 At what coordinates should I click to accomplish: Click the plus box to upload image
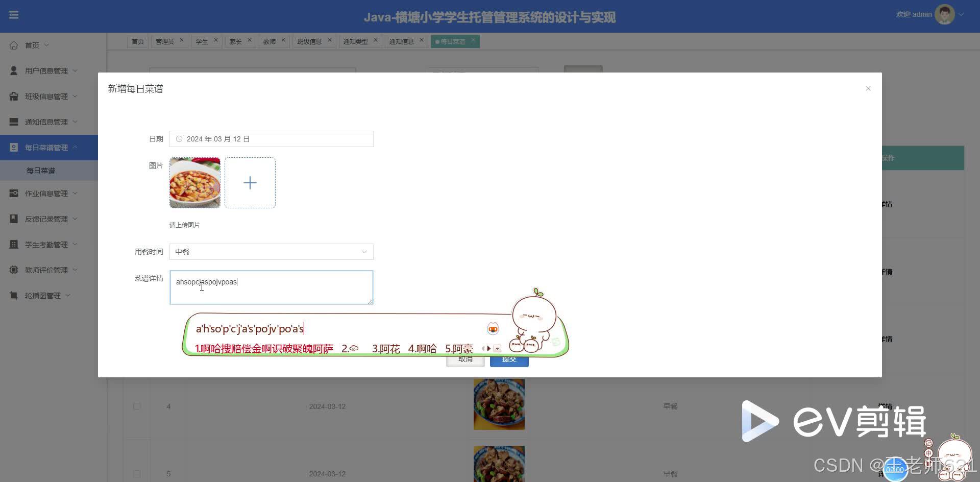point(250,183)
